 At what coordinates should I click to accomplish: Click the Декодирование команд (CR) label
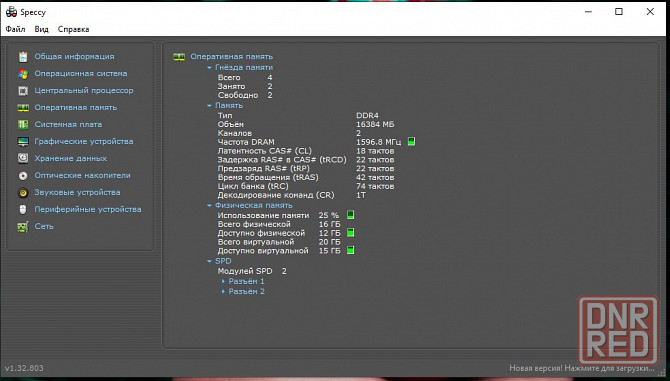coord(276,195)
